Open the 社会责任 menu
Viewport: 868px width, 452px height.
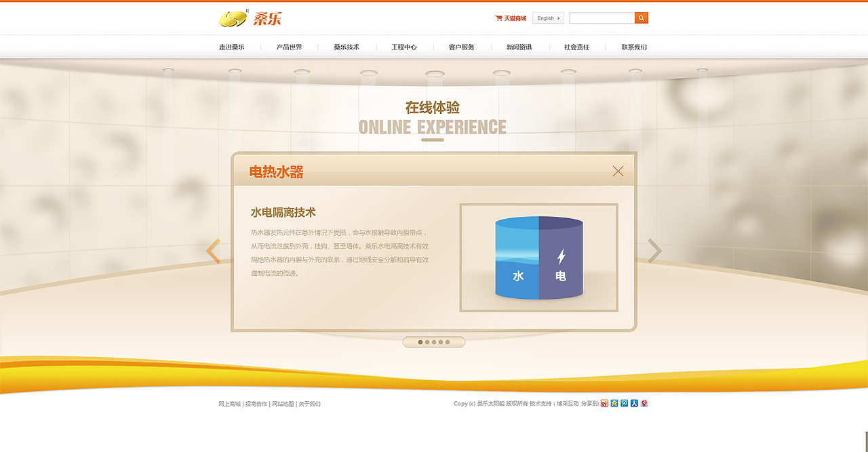click(577, 47)
